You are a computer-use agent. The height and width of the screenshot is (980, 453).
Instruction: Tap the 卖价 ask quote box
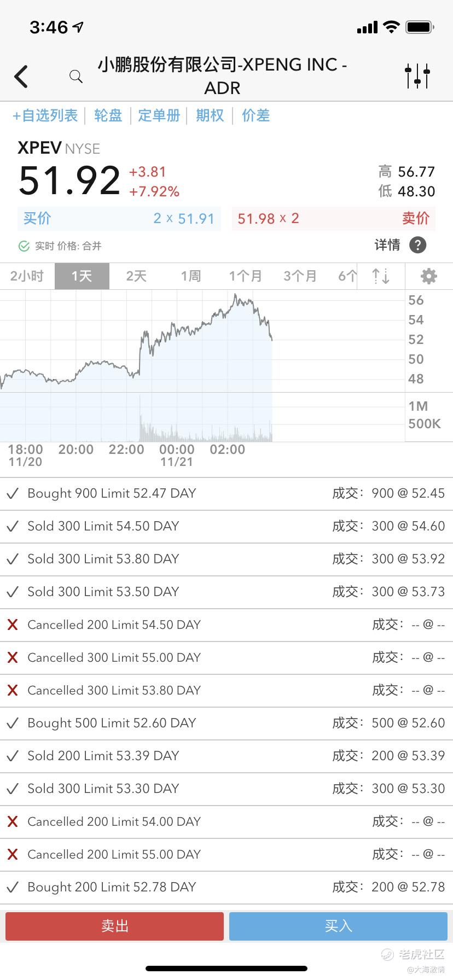(333, 219)
